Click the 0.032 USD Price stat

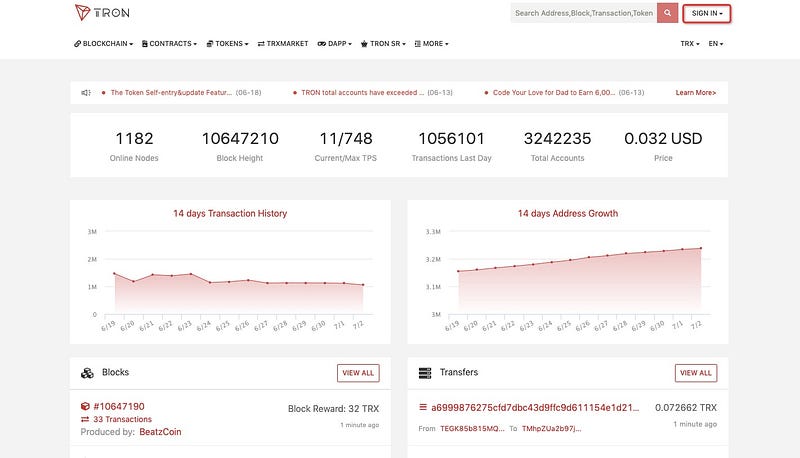click(663, 146)
